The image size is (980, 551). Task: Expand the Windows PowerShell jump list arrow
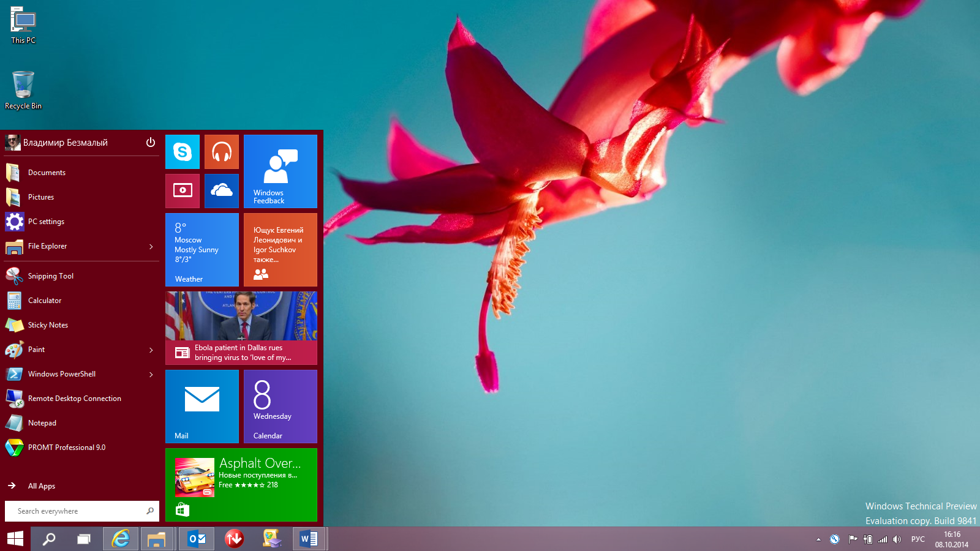[151, 375]
